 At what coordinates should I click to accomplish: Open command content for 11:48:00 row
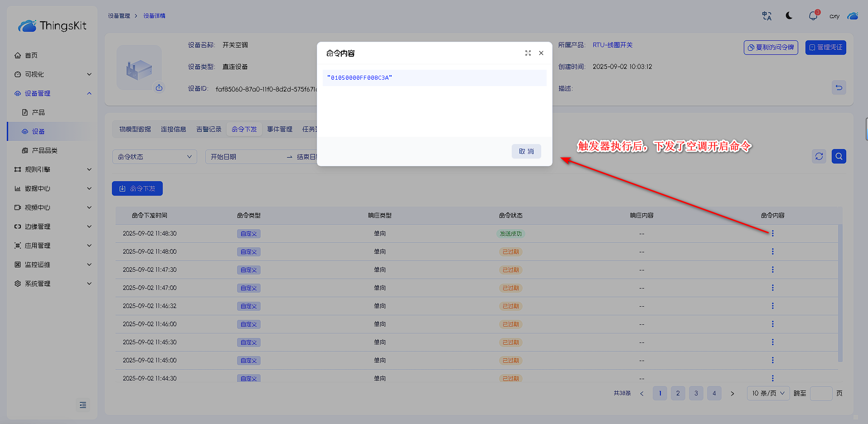coord(772,251)
